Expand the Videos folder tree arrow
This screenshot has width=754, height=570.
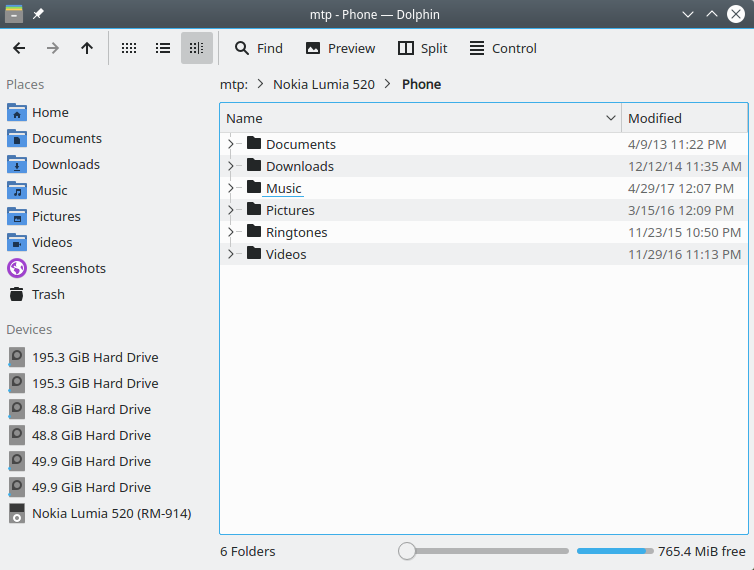tap(230, 254)
